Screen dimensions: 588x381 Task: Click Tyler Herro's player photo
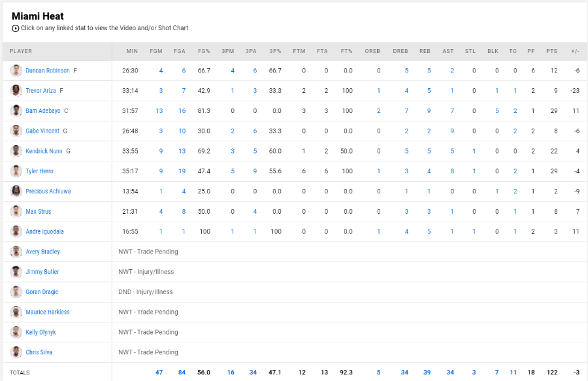point(16,171)
